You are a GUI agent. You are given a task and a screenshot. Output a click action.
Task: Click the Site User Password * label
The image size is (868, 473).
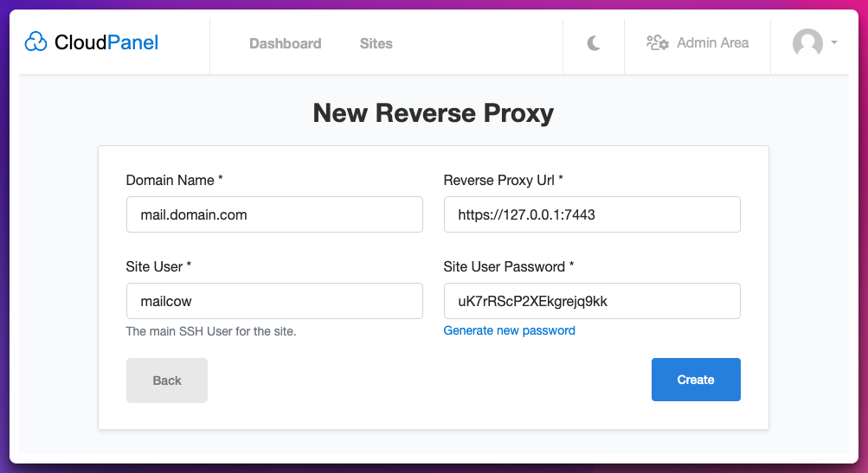(x=509, y=266)
